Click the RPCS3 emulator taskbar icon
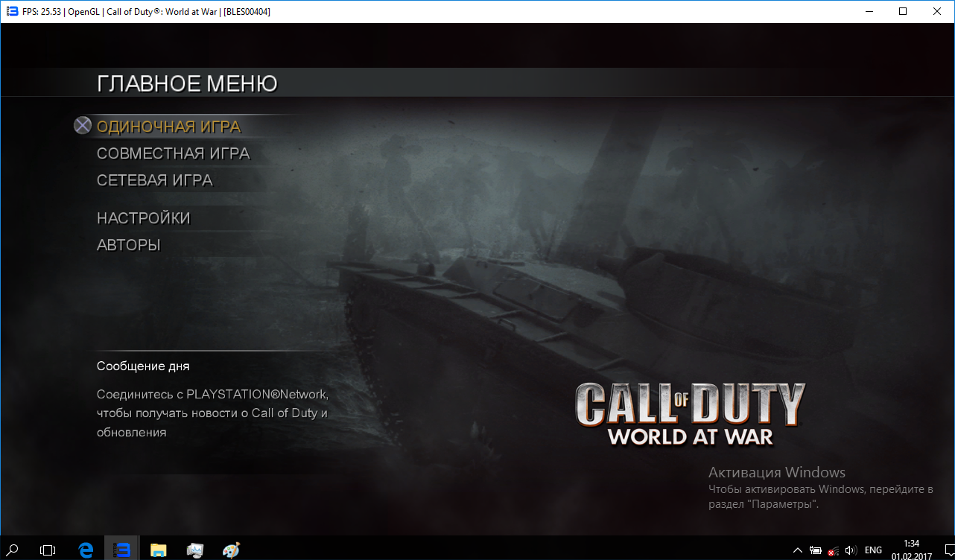Viewport: 955px width, 560px height. [122, 550]
